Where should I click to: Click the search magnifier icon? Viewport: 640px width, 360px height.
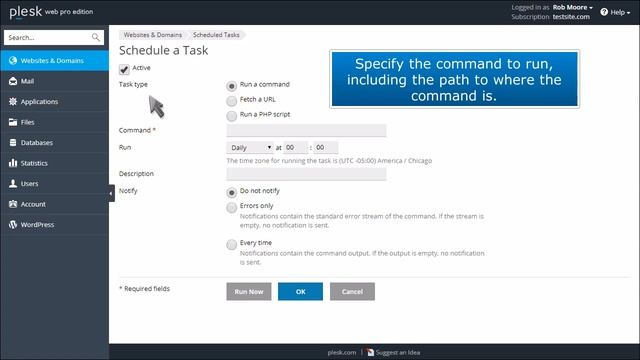click(x=96, y=38)
